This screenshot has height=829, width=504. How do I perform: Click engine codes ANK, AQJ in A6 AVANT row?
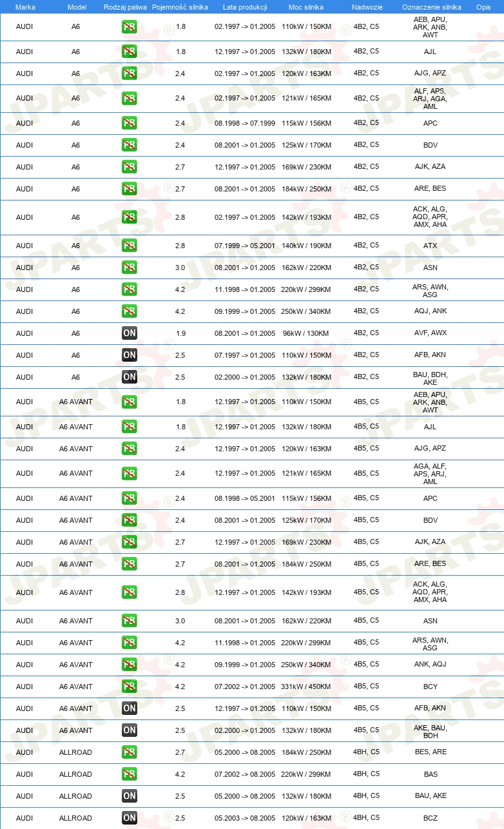431,665
